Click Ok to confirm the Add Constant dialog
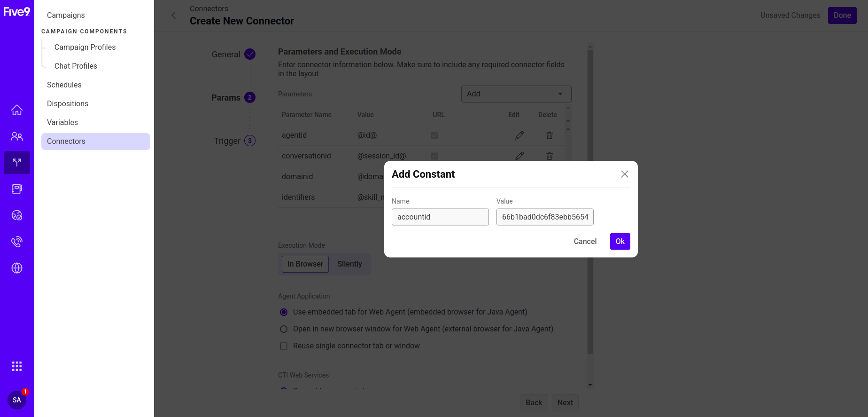 [x=620, y=241]
